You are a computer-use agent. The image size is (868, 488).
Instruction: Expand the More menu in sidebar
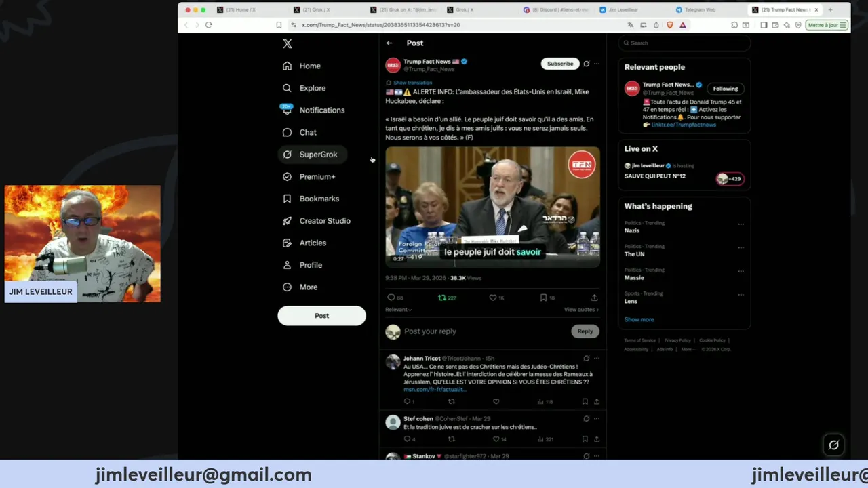[x=300, y=287]
